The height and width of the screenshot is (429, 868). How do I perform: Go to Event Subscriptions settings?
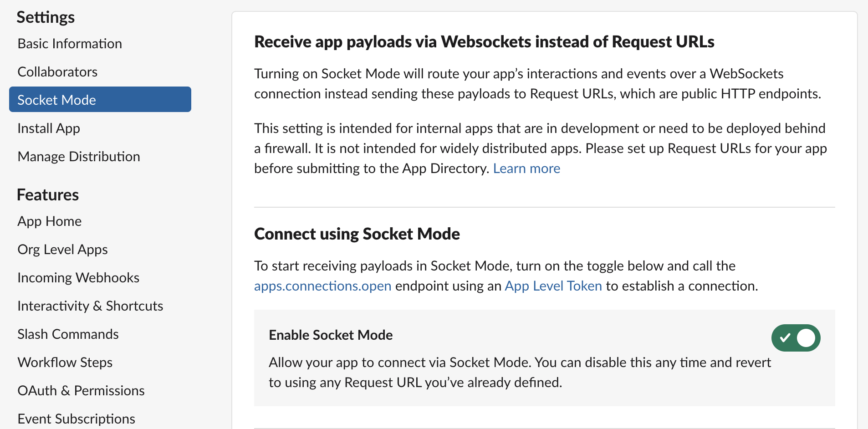click(76, 419)
